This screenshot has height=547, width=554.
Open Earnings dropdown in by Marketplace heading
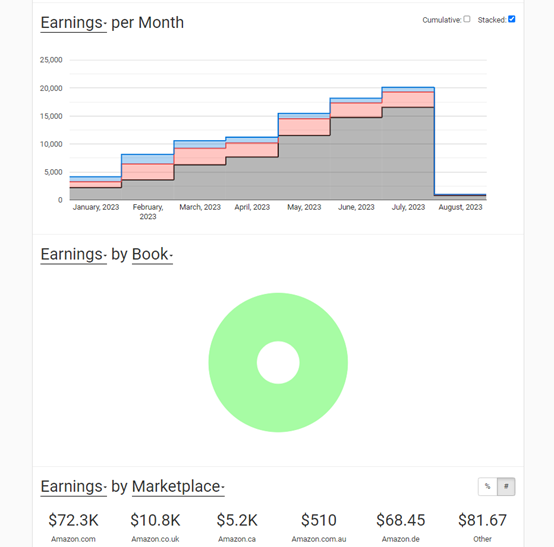click(x=73, y=487)
